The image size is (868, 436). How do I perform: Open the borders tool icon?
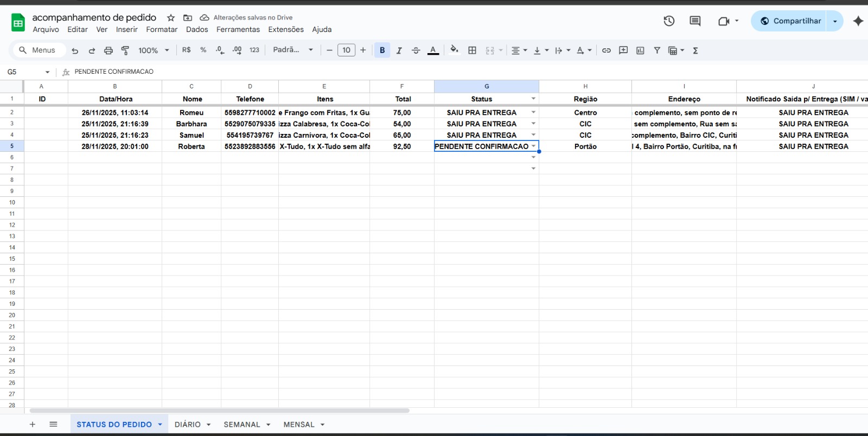click(x=472, y=50)
